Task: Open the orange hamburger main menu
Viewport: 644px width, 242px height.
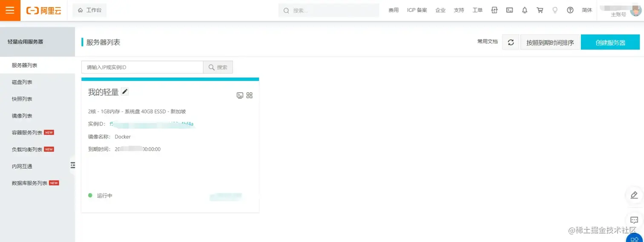Action: point(10,10)
